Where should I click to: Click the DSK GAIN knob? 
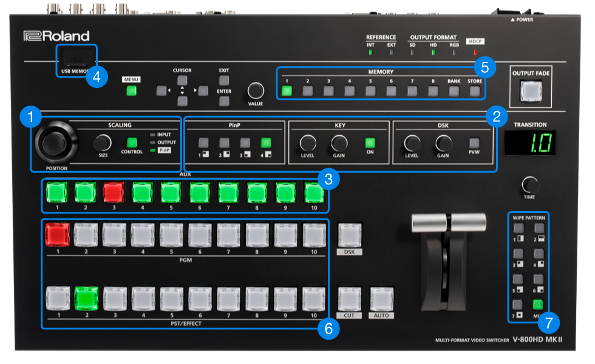[443, 143]
